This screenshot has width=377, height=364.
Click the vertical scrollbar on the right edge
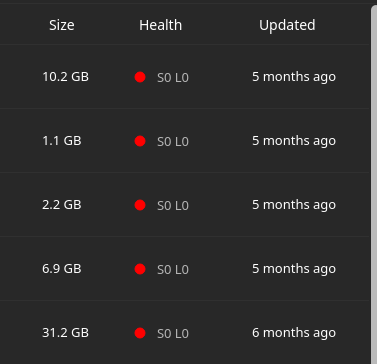click(374, 184)
